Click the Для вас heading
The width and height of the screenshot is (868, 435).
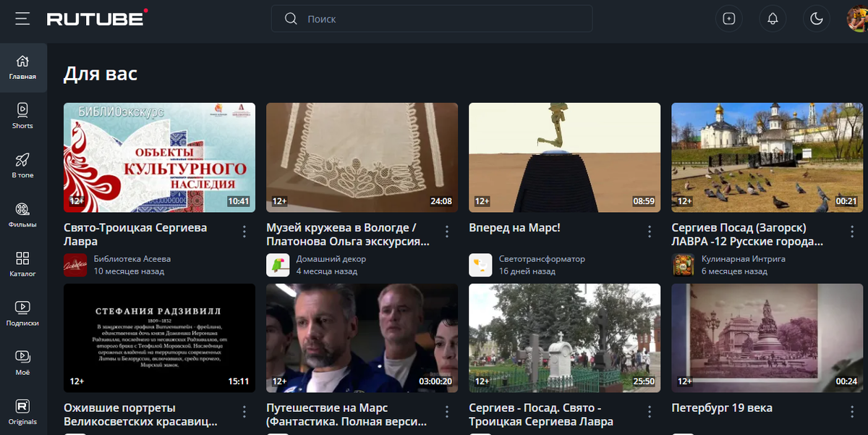coord(101,73)
